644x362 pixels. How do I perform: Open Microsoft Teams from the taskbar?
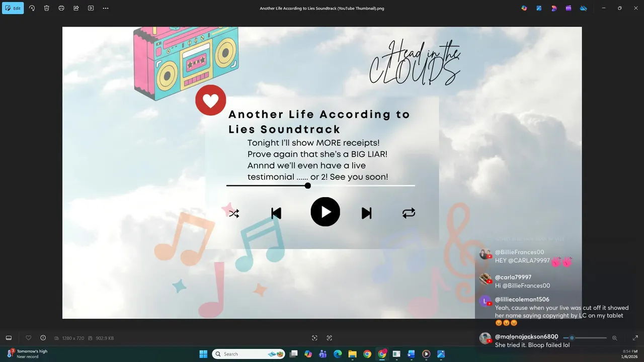click(323, 354)
